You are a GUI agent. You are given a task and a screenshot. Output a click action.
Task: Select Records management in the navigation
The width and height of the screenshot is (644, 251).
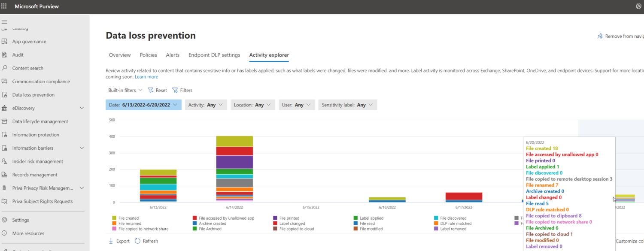coord(36,175)
